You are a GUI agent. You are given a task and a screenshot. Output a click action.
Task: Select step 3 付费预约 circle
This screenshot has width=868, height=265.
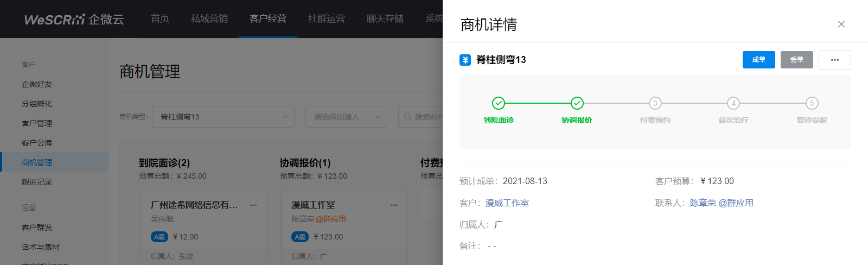(655, 103)
